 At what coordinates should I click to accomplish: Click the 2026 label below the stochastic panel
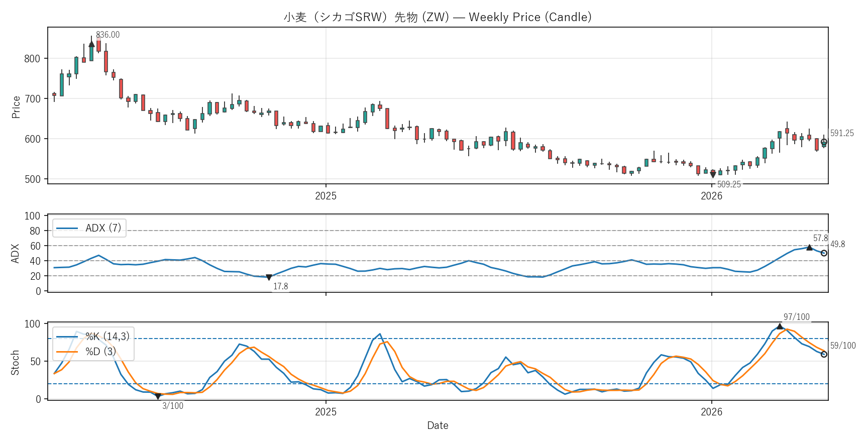[x=711, y=412]
